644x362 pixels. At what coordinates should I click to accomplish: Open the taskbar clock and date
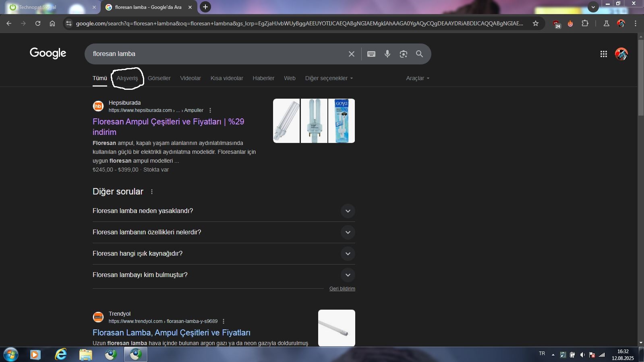point(623,355)
